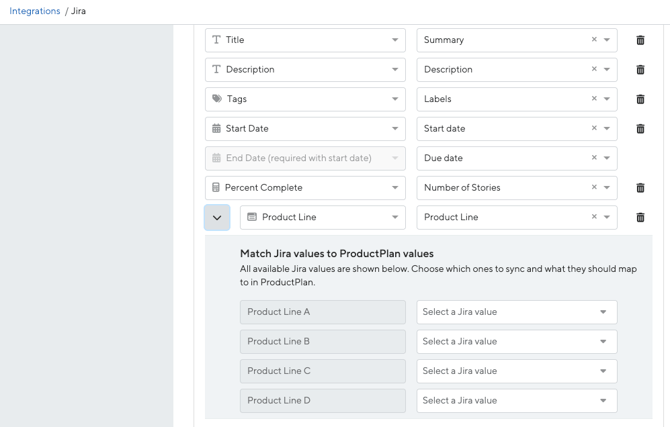Clear the Number of Stories field selection
This screenshot has width=670, height=427.
pos(594,187)
